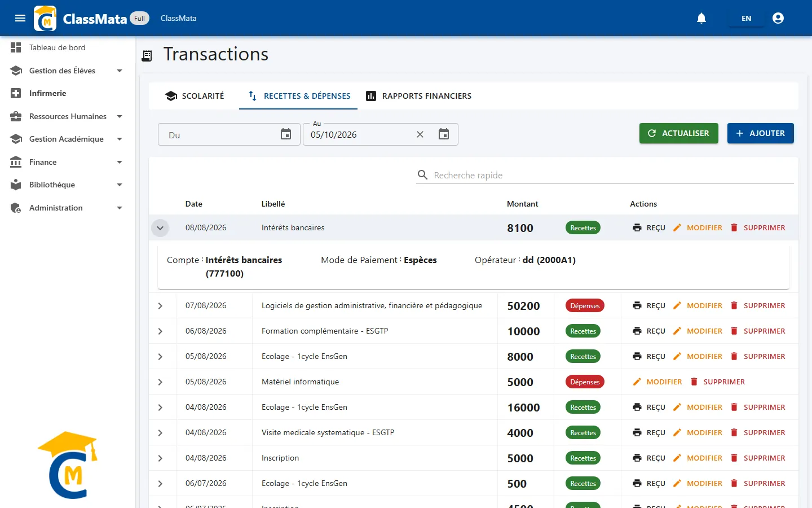812x508 pixels.
Task: Click Reçu for Ecolage 8000 row
Action: pos(649,356)
